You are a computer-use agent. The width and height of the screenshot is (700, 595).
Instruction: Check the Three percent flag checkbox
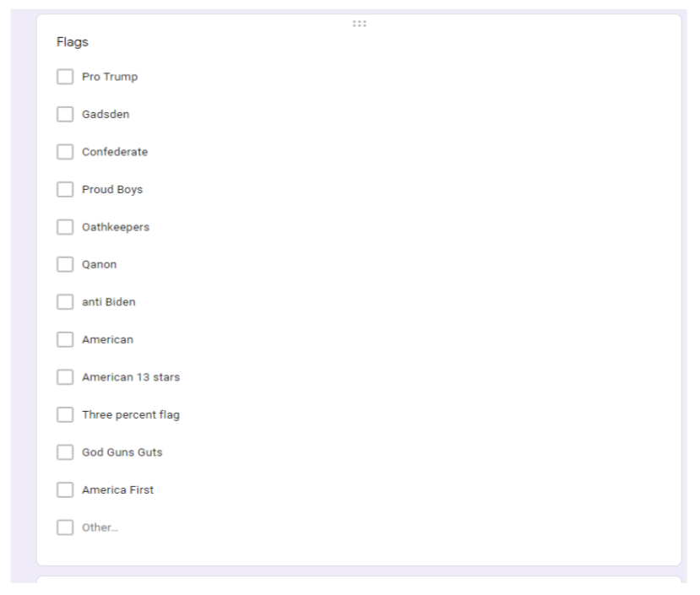click(x=66, y=415)
